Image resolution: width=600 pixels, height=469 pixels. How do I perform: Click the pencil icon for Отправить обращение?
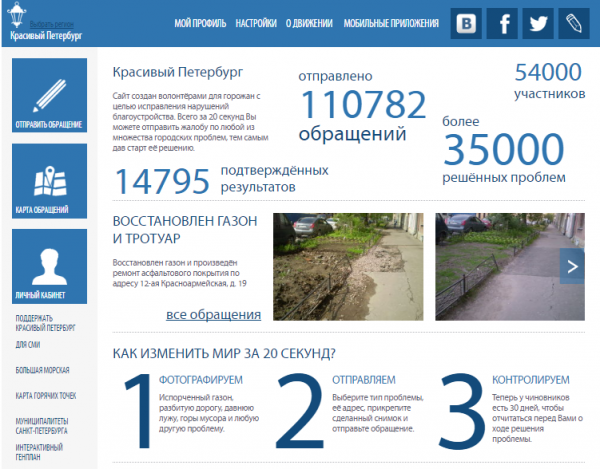pos(49,95)
